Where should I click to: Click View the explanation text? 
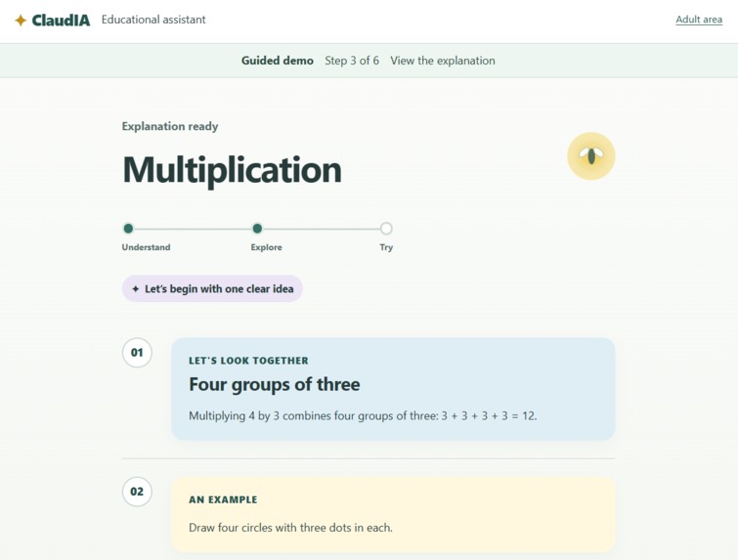[443, 61]
